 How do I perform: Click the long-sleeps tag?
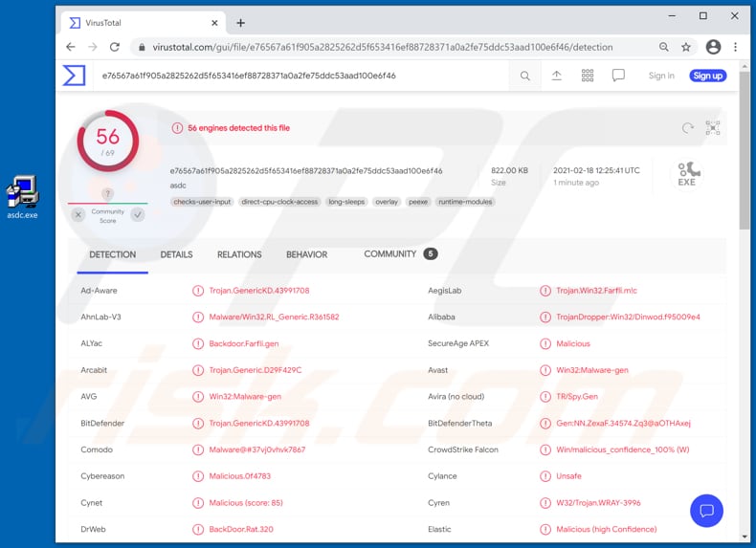click(346, 202)
